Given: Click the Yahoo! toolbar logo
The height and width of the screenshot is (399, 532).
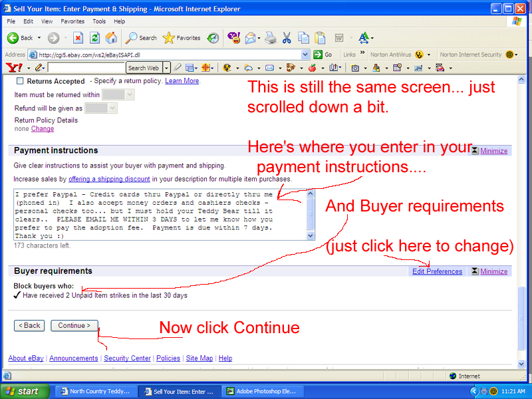Looking at the screenshot, I should [x=14, y=68].
